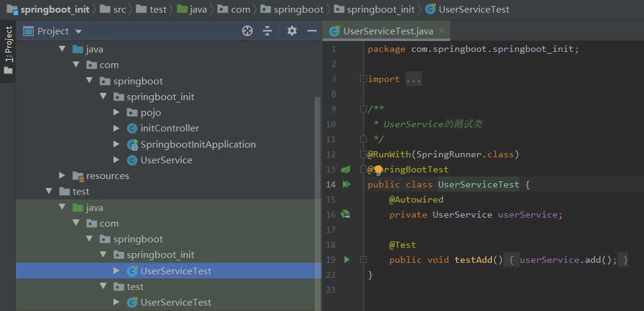Collapse the main com package
This screenshot has height=311, width=644.
coord(76,64)
